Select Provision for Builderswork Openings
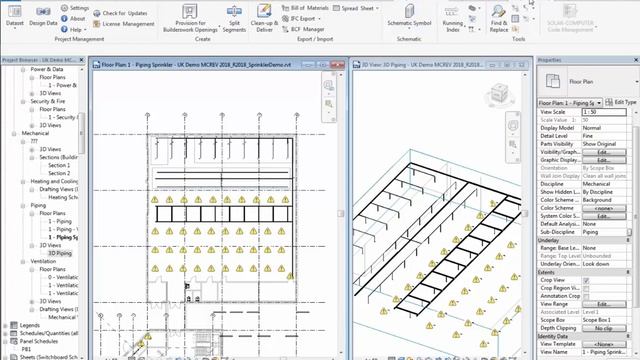Image resolution: width=640 pixels, height=360 pixels. coord(190,18)
